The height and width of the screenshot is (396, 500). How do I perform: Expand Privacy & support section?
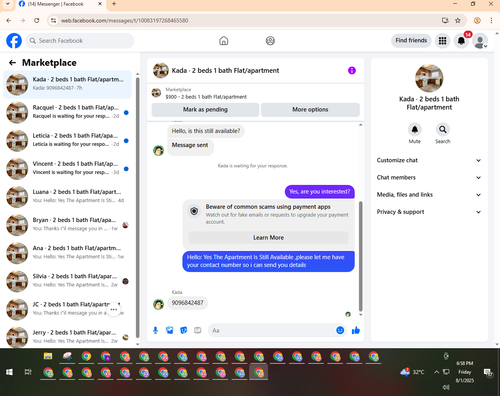tap(429, 212)
